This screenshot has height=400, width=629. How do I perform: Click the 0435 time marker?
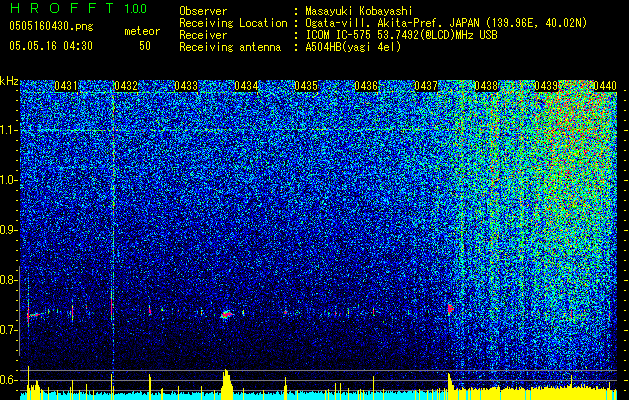pyautogui.click(x=306, y=86)
